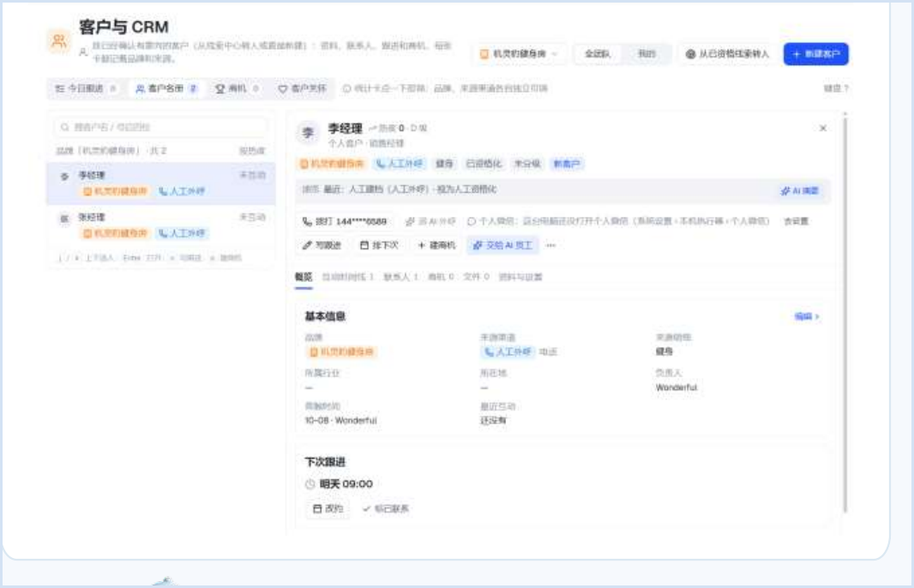Click 张经理's avatar in list
Screen dimensions: 914x588
point(64,219)
